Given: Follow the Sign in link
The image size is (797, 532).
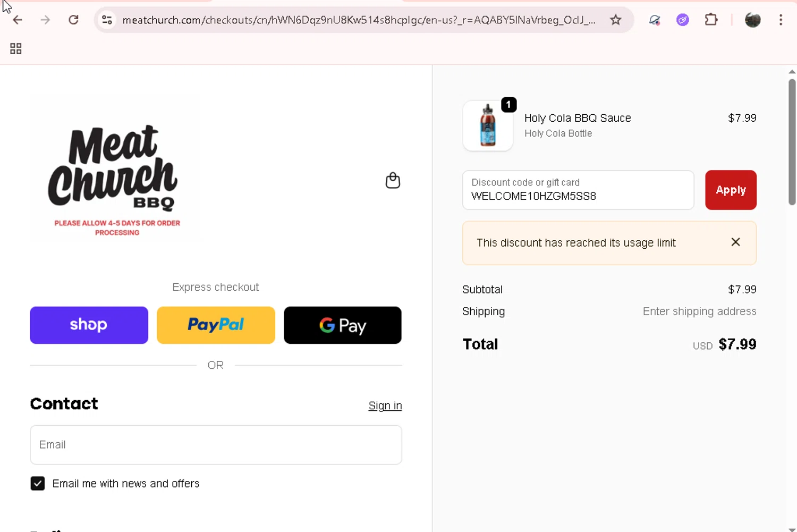Looking at the screenshot, I should (385, 406).
